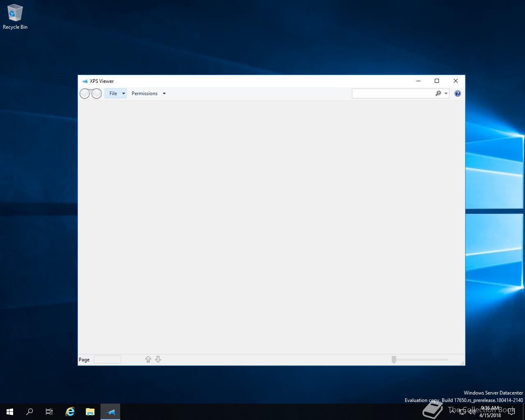Click inside the search text box
This screenshot has height=420, width=525.
(x=393, y=94)
